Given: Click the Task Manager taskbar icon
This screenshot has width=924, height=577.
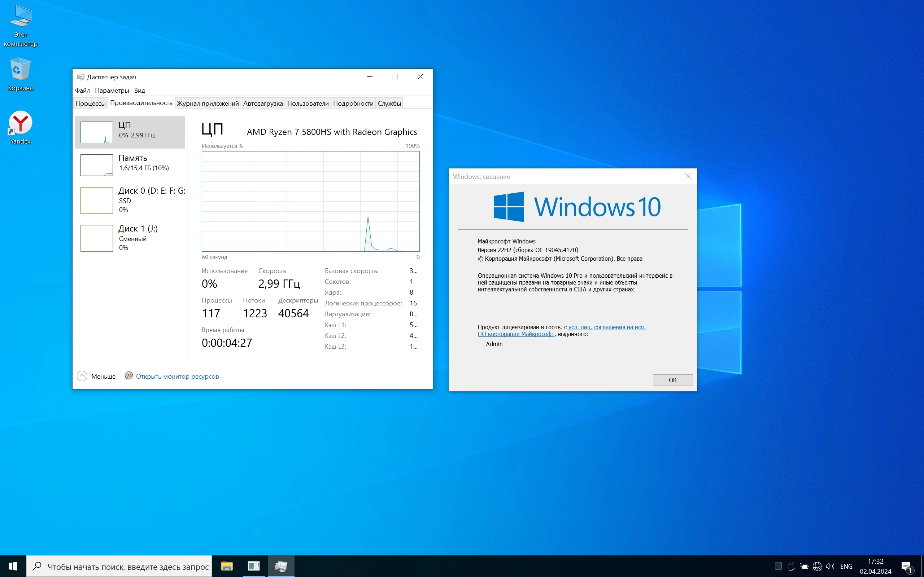Looking at the screenshot, I should (x=281, y=566).
